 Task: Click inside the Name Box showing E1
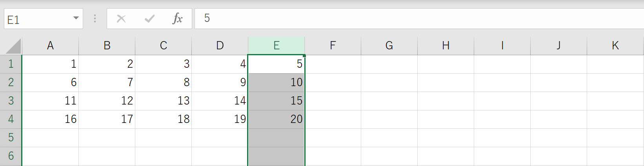(38, 19)
